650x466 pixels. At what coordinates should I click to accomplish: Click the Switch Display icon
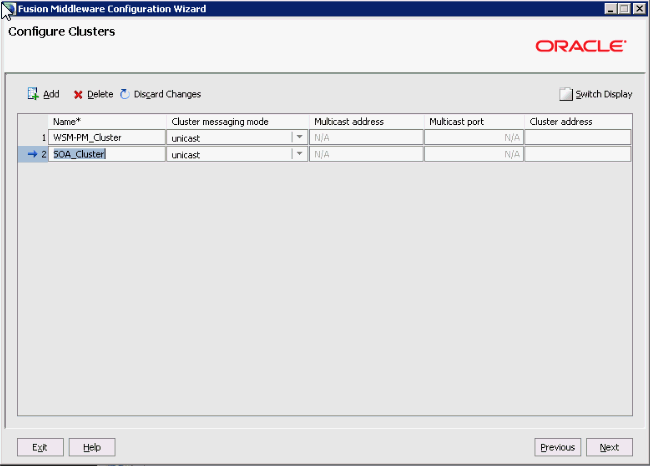coord(565,94)
